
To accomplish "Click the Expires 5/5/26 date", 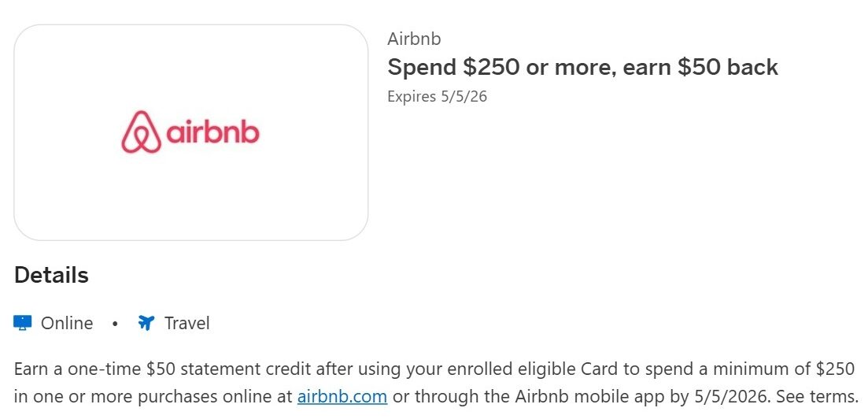I will pos(438,97).
